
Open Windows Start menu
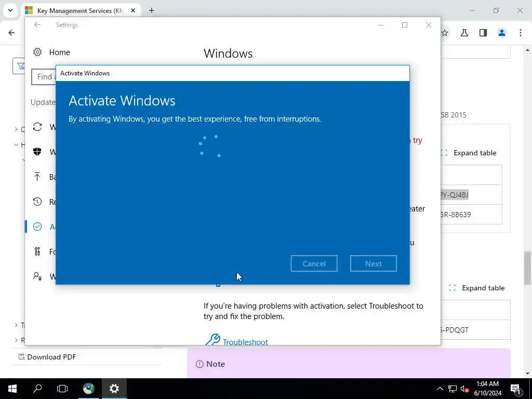(x=12, y=389)
